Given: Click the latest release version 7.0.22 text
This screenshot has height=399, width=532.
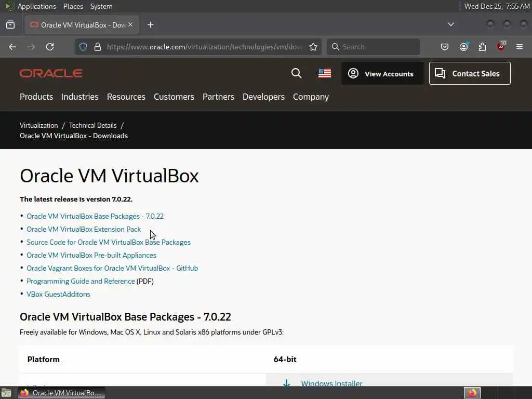Looking at the screenshot, I should (76, 199).
